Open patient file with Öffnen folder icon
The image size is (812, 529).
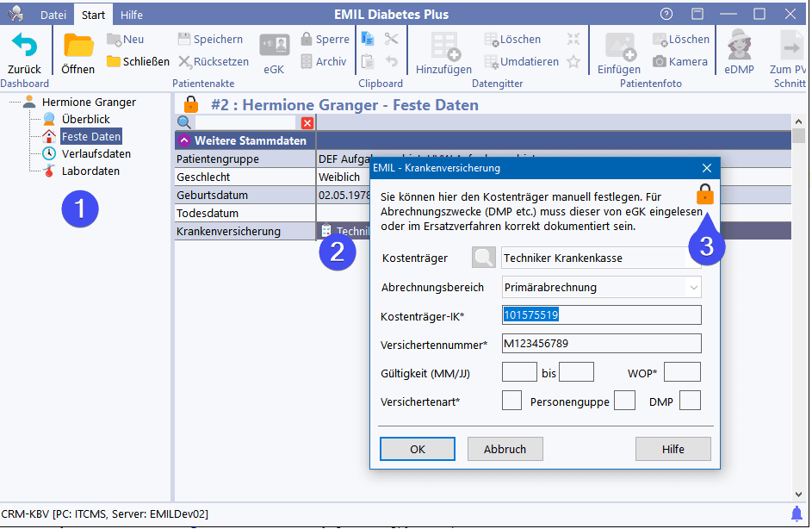(x=78, y=46)
